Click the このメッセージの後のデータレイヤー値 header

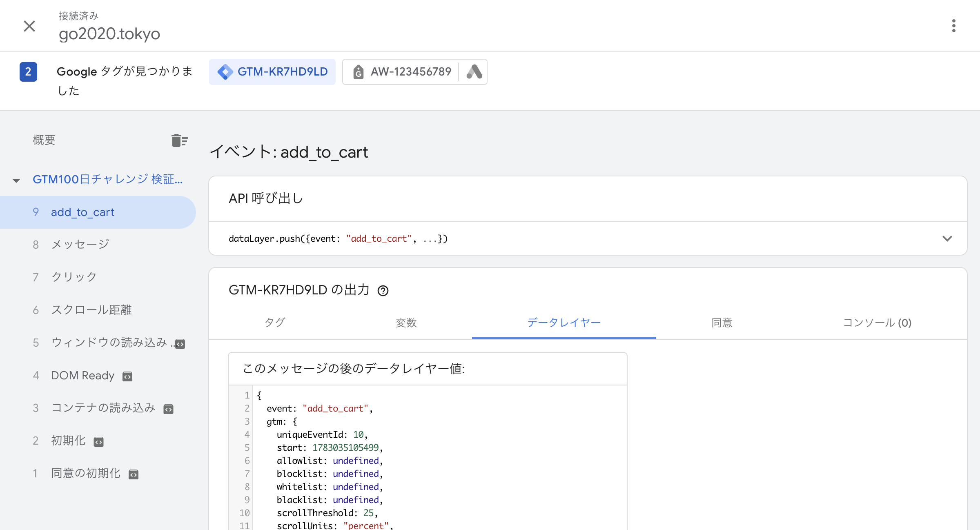click(428, 369)
